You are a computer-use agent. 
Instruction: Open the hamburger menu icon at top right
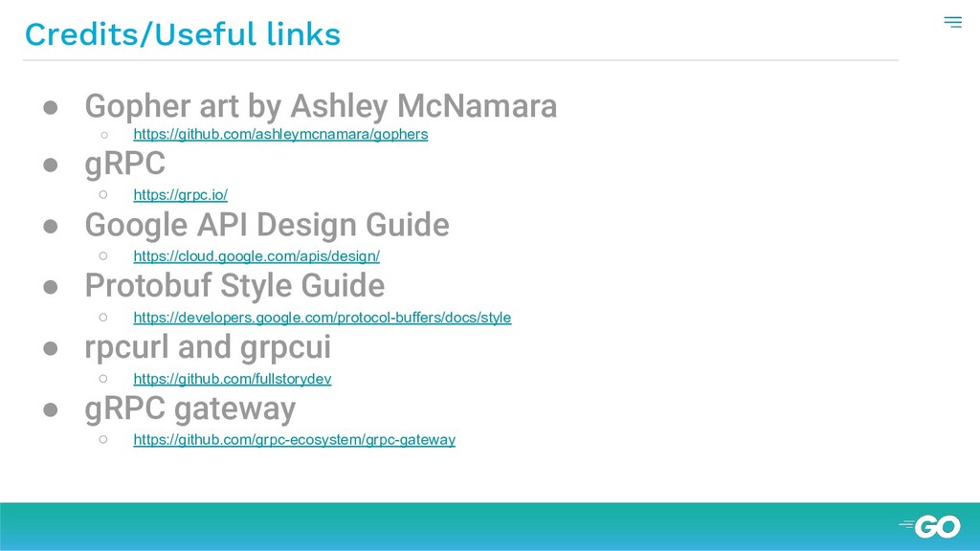tap(952, 22)
